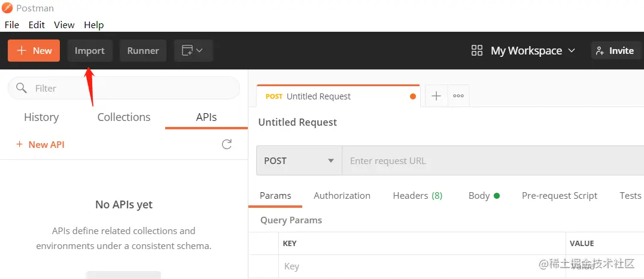Click the workspace grid icon
The image size is (644, 279).
(x=477, y=51)
